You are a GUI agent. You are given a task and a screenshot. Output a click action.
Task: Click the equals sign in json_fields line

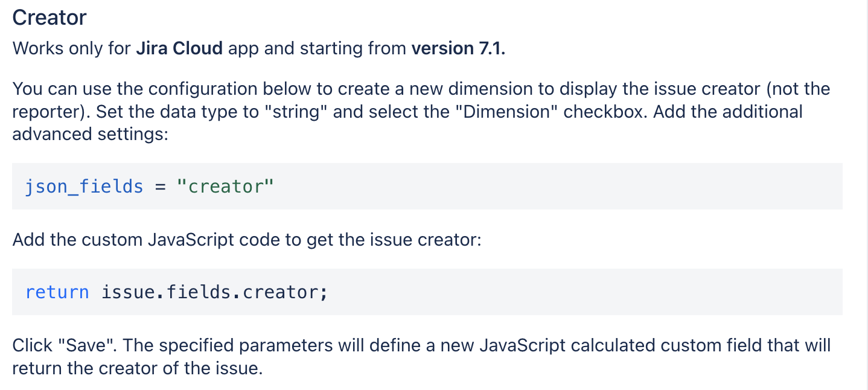point(160,187)
